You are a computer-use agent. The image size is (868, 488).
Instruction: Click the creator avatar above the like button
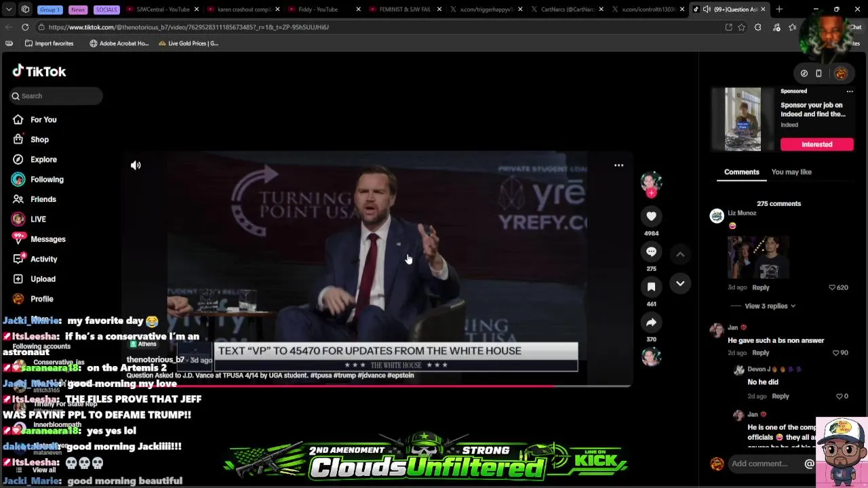(x=651, y=181)
